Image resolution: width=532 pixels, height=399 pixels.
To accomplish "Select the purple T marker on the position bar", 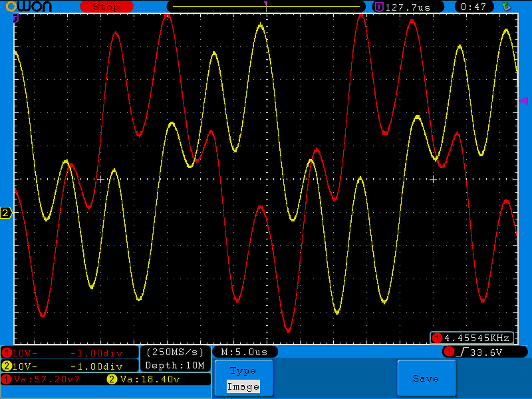I will [x=266, y=4].
